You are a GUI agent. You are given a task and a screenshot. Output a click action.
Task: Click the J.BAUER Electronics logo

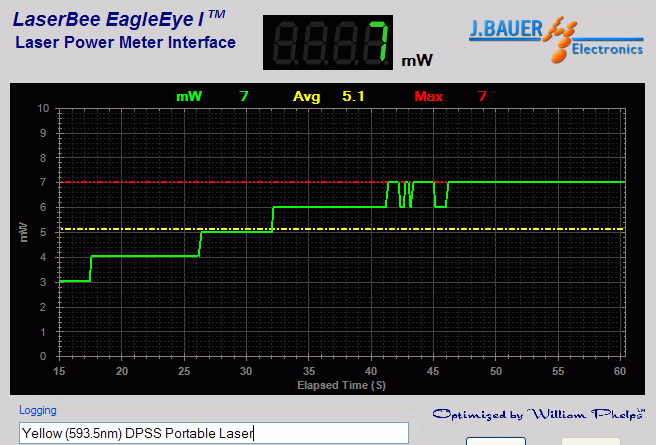556,39
